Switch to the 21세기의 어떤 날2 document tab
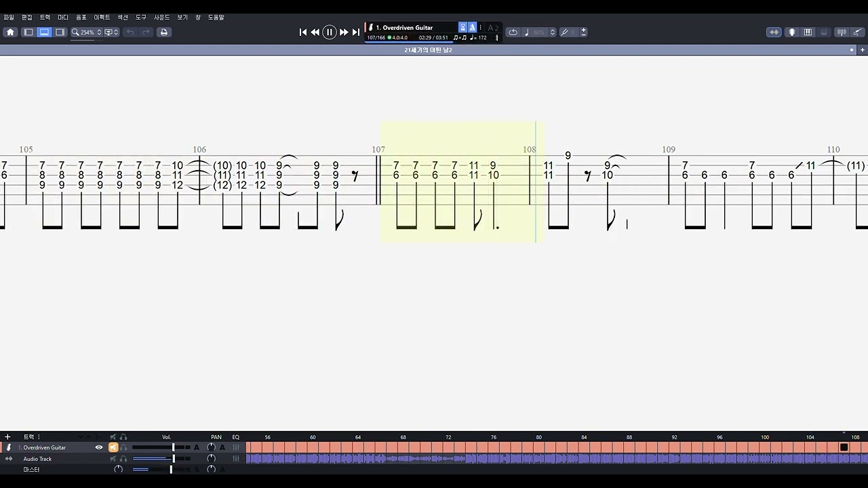 (x=428, y=50)
